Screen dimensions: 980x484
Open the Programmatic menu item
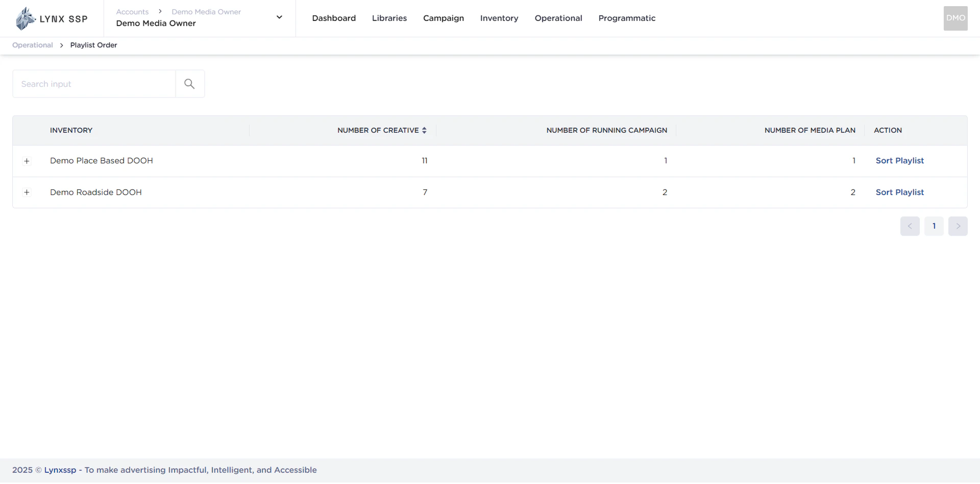tap(627, 18)
